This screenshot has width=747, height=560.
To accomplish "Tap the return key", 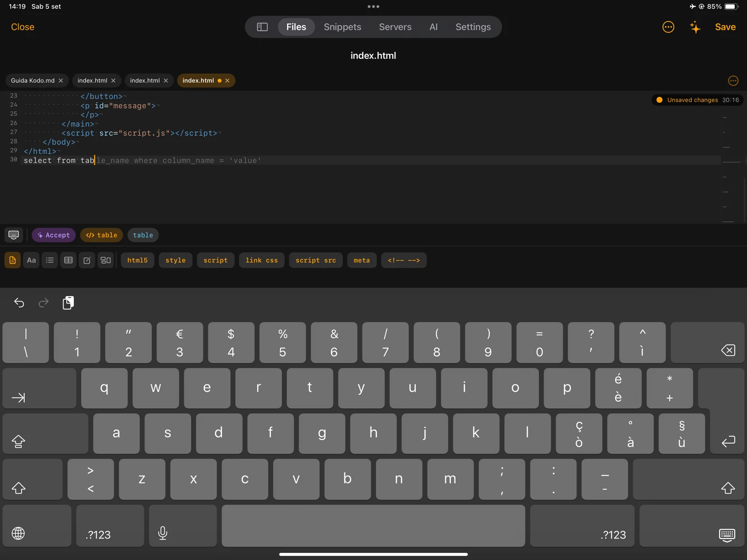I will click(x=727, y=411).
